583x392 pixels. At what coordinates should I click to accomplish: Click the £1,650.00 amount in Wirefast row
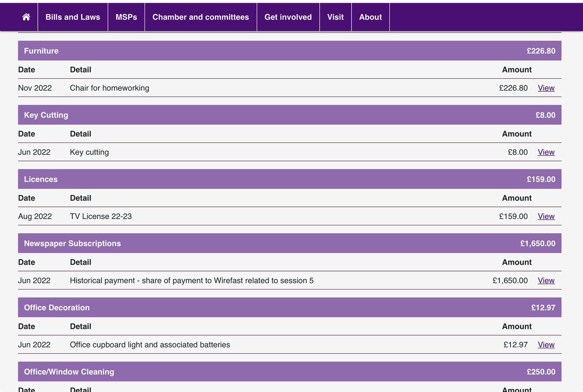pos(510,281)
